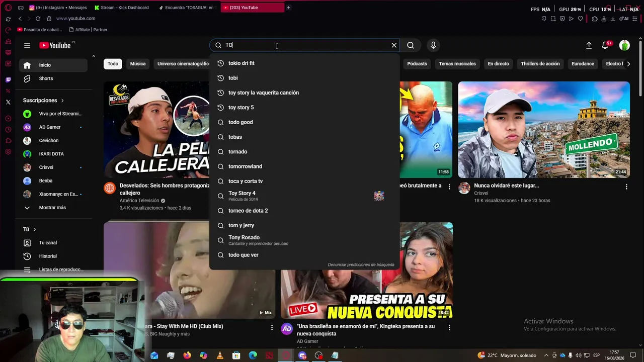Clear the YouTube search box text
The image size is (644, 362).
pyautogui.click(x=394, y=45)
